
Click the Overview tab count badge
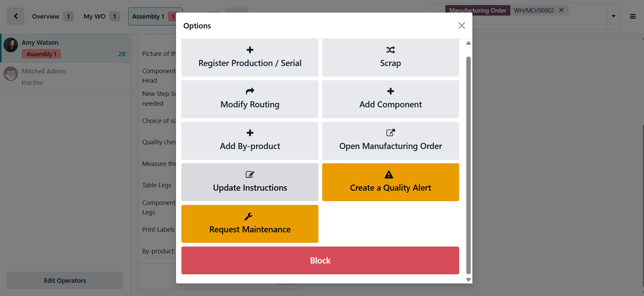click(68, 16)
